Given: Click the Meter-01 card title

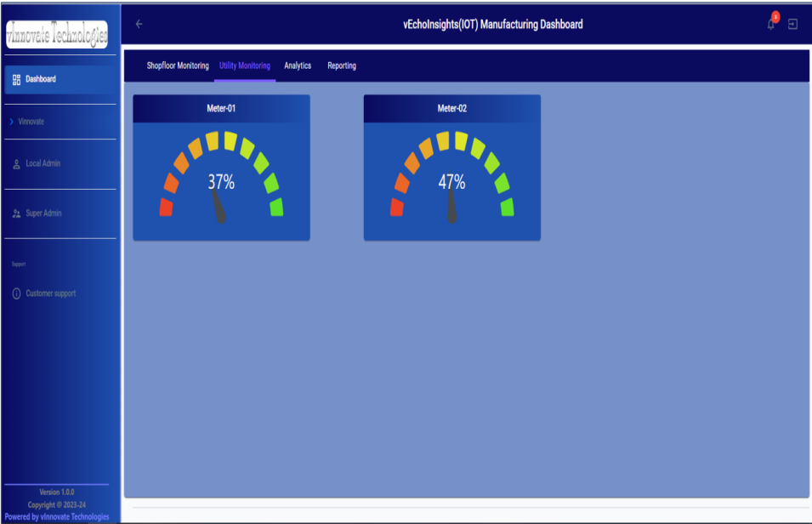Looking at the screenshot, I should pyautogui.click(x=221, y=108).
